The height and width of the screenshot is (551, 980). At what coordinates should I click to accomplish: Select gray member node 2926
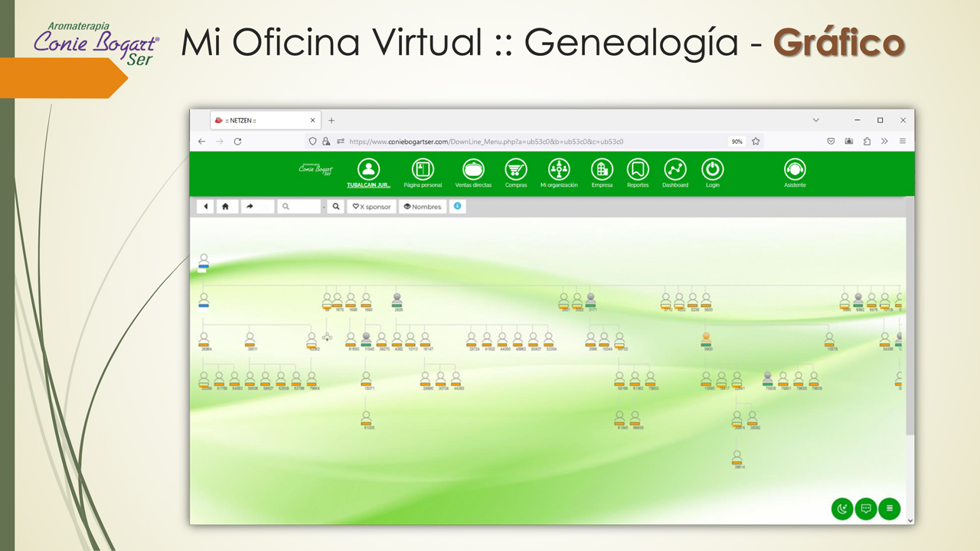397,302
